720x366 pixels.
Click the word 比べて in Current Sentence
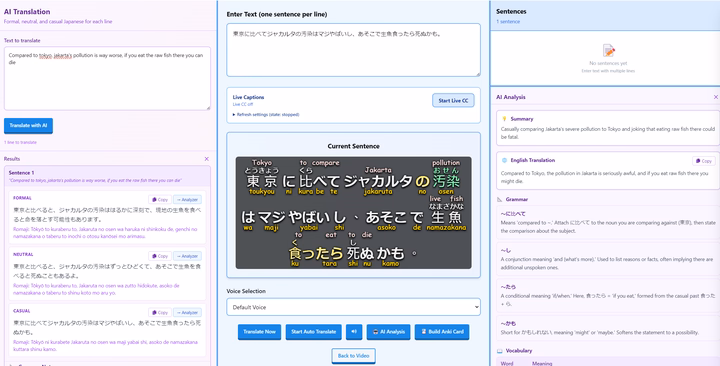(319, 181)
